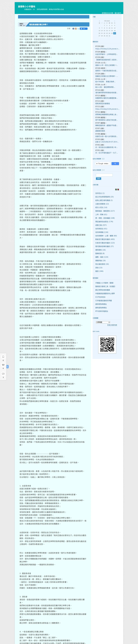Click the share arrow icon in floating sidebar
The width and height of the screenshot is (138, 644).
click(3, 374)
